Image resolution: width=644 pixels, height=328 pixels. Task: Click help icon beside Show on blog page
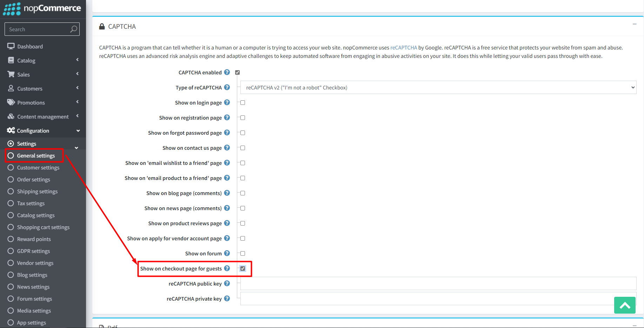pyautogui.click(x=227, y=193)
